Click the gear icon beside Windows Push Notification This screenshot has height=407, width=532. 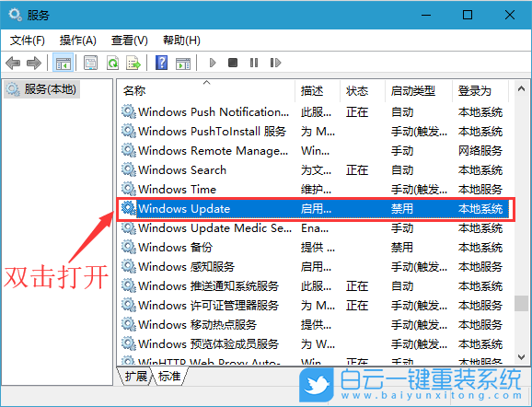pos(129,111)
